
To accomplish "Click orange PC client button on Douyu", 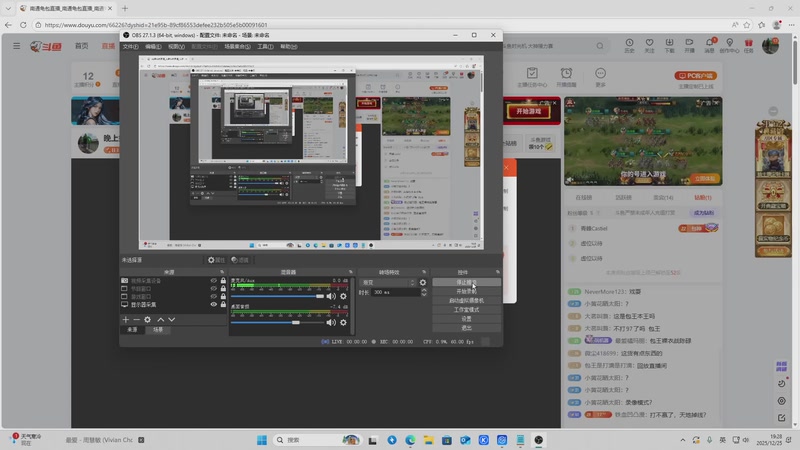I will pos(695,76).
